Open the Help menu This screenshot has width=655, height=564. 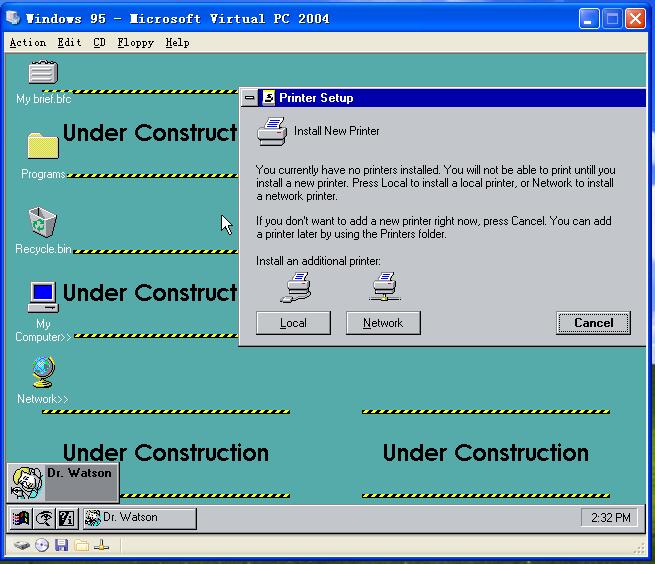tap(177, 43)
